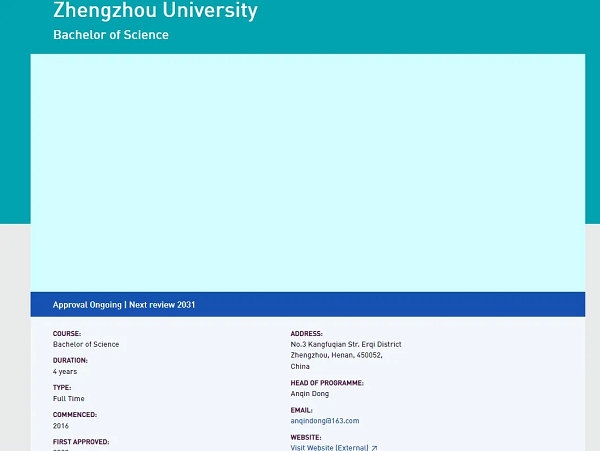Select the 4 years duration value
Viewport: 600px width, 451px height.
pos(65,371)
